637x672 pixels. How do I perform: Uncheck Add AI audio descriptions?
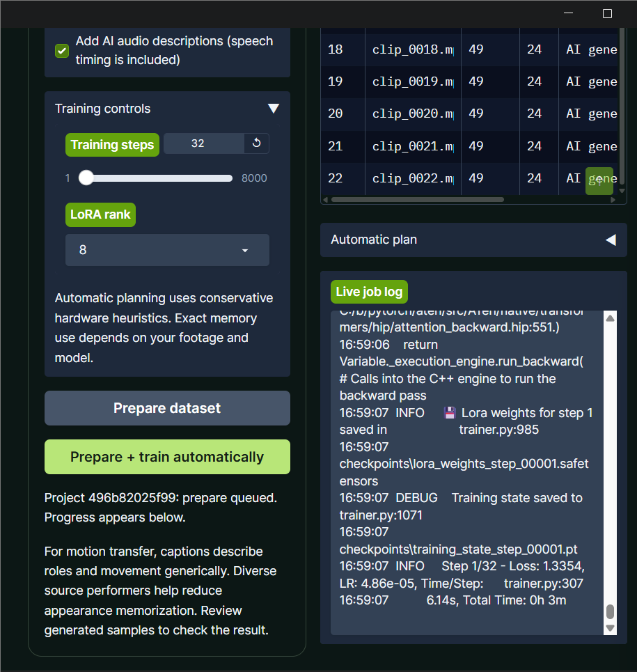(x=62, y=51)
